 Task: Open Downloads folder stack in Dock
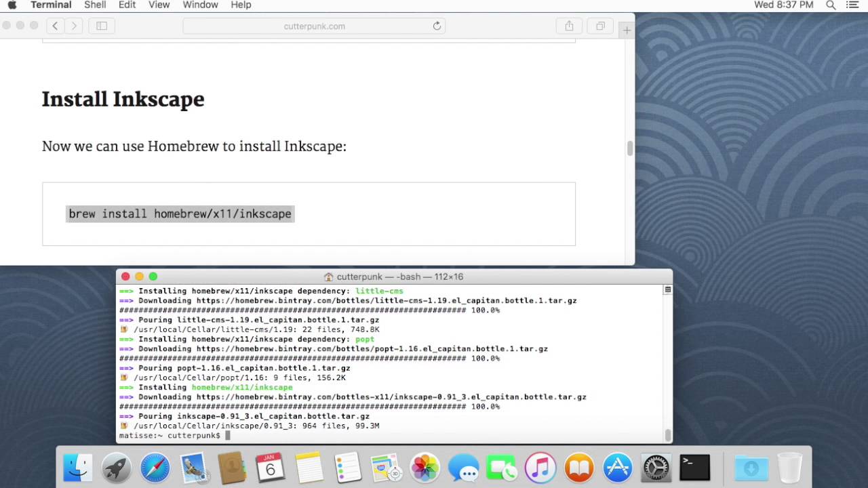751,468
